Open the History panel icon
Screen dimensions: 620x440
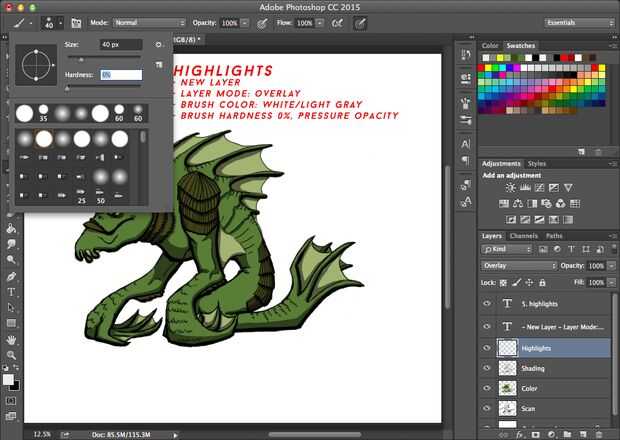point(465,53)
